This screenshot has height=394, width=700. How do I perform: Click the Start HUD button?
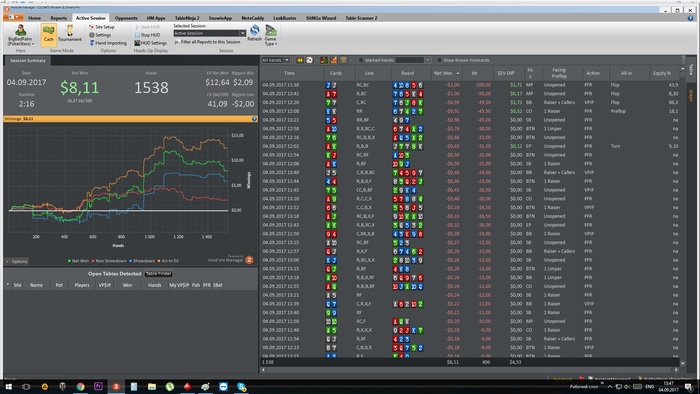[147, 27]
